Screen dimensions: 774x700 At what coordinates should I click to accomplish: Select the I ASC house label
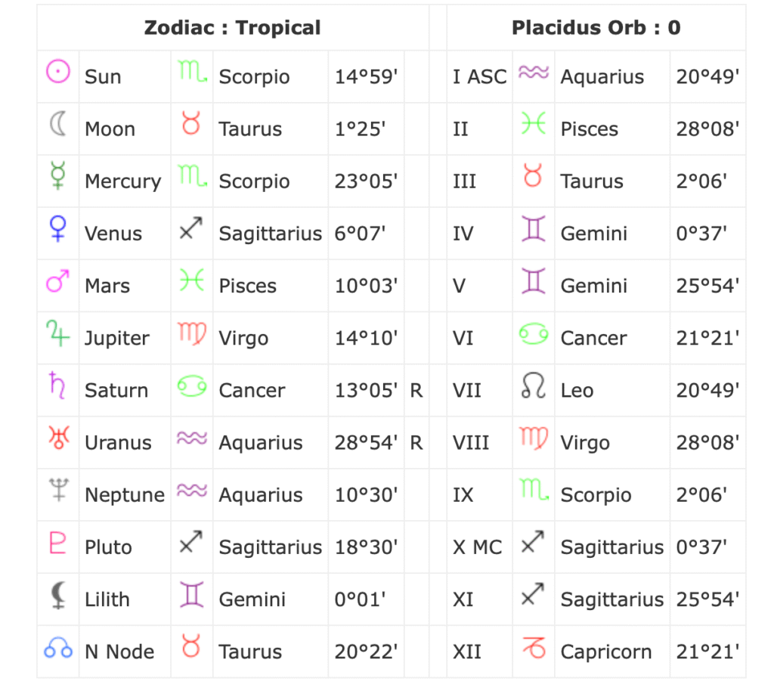[x=480, y=76]
